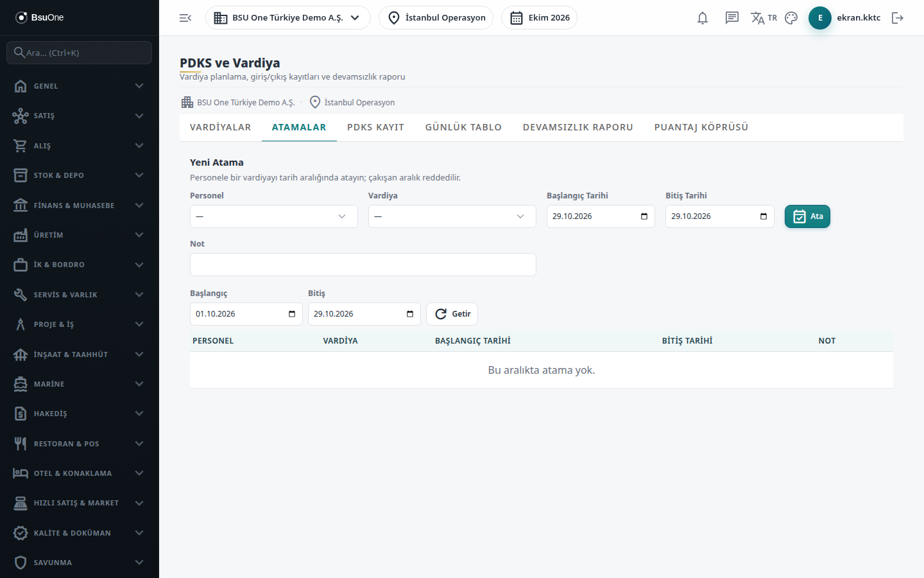Switch to the Vardiyalar tab
Screen dimensions: 924x578
(221, 127)
